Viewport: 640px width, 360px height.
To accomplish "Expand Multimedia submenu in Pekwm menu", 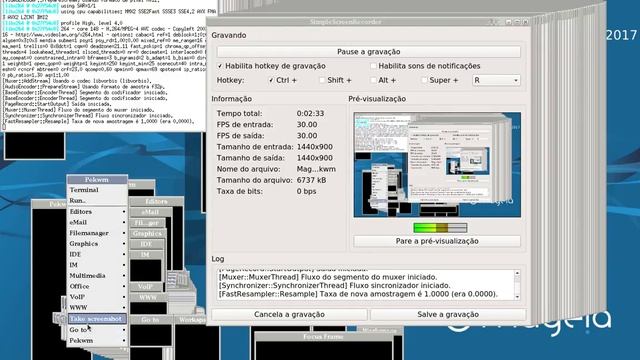I will pos(97,276).
